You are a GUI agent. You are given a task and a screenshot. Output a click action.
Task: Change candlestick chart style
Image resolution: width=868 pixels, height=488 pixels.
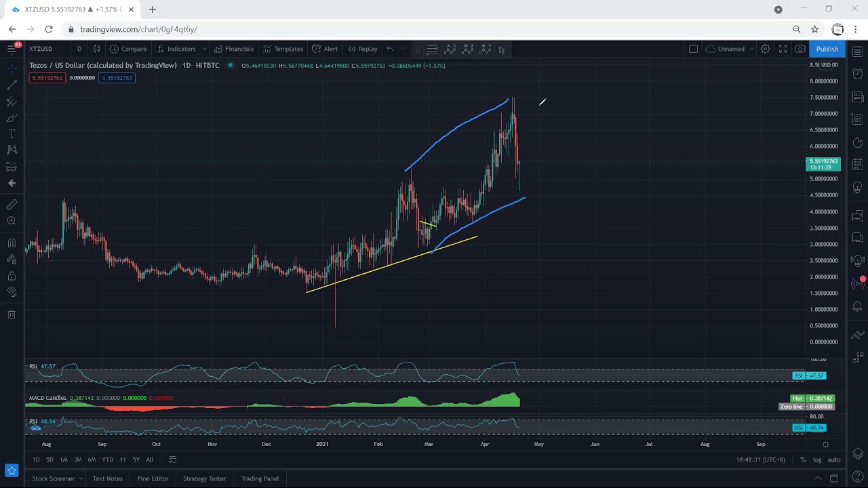[x=97, y=49]
